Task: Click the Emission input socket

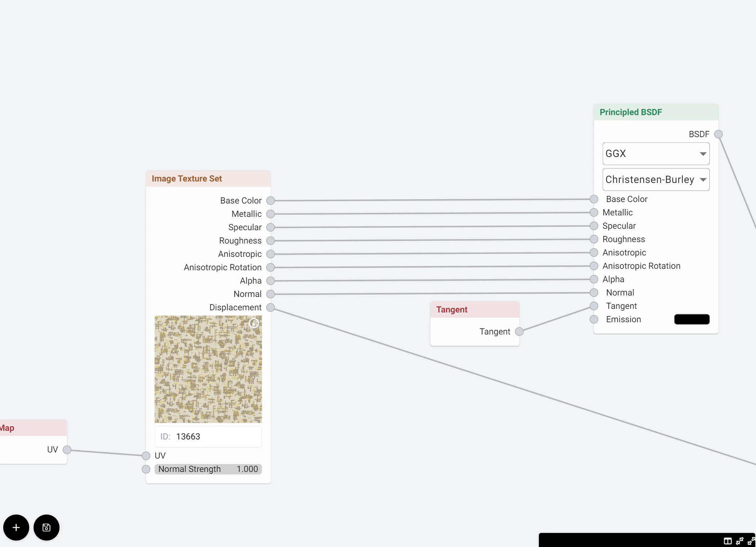Action: 594,319
